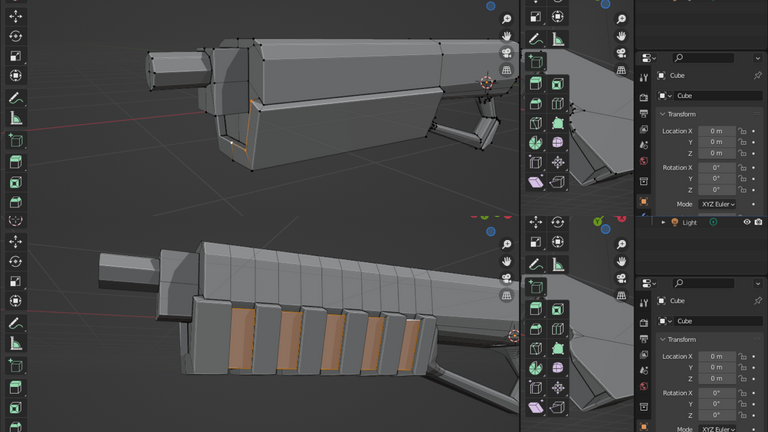This screenshot has height=432, width=768.
Task: Lock Rotation Y in the lower properties panel
Action: [743, 404]
